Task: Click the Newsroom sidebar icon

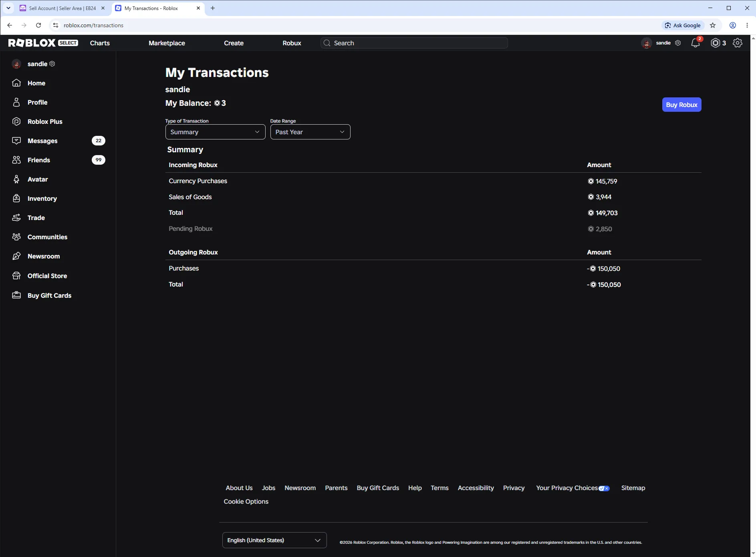Action: [x=16, y=256]
